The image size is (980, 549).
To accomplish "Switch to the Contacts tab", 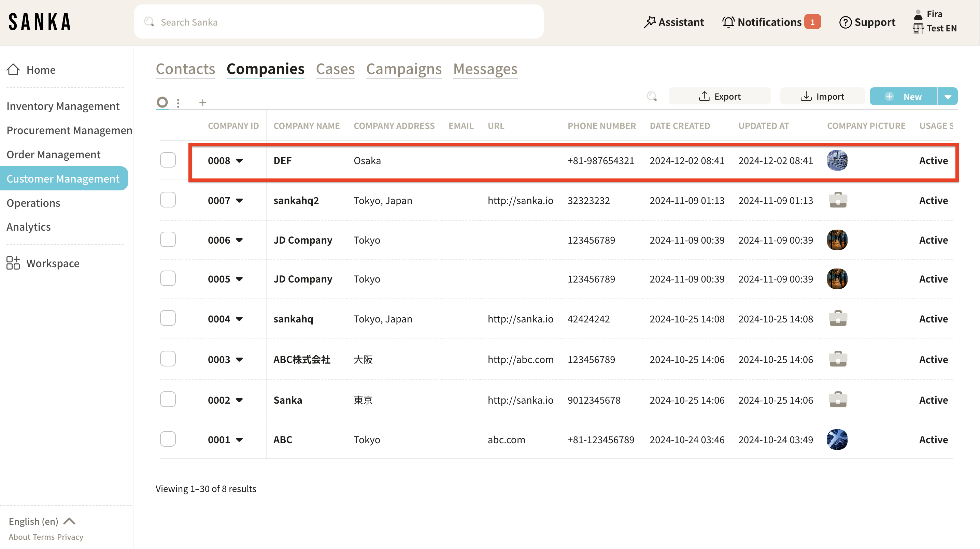I will coord(185,69).
